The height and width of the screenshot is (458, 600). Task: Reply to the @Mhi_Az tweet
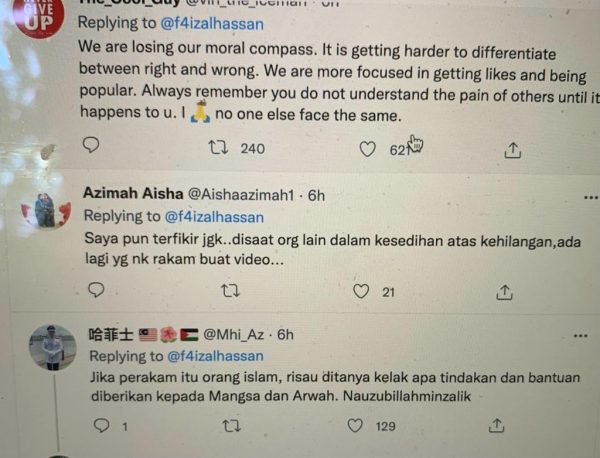(x=100, y=426)
